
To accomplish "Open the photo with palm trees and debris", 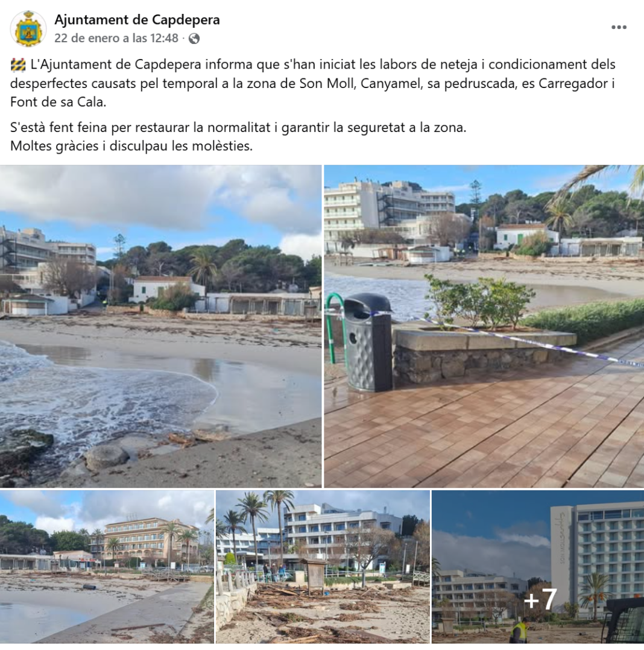I will tap(323, 567).
